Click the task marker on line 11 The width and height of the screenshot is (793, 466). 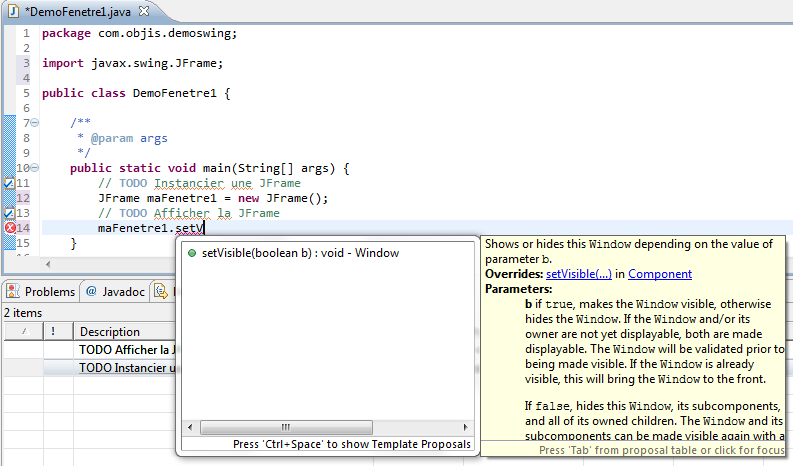click(x=9, y=184)
